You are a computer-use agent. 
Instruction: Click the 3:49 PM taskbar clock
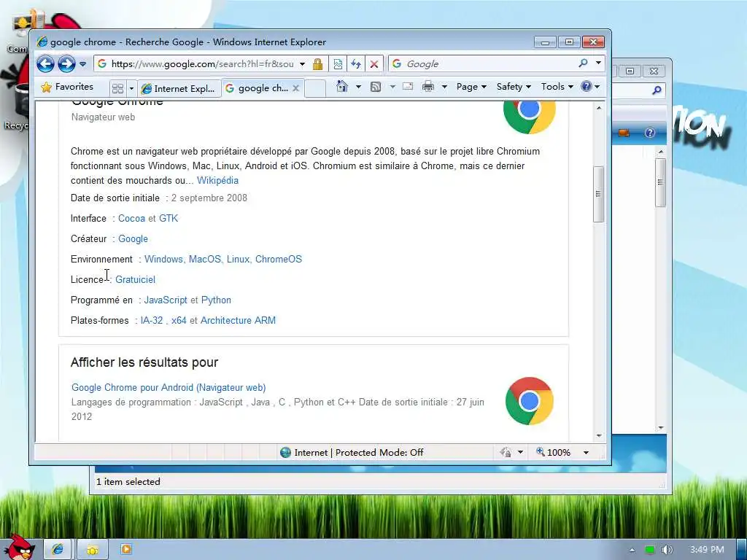pos(707,550)
